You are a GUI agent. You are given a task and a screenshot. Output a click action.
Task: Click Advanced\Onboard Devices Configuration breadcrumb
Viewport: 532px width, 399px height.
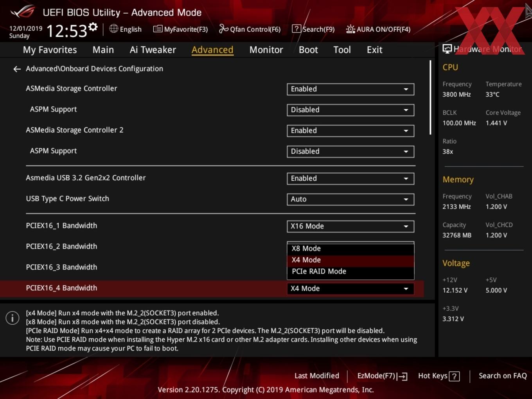click(94, 69)
